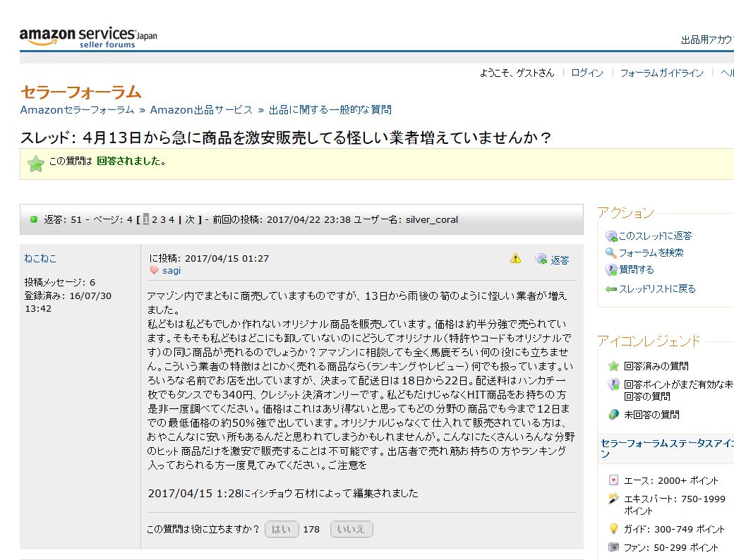Screen dimensions: 734x560
Task: Click the 返答 link in the post
Action: click(x=560, y=260)
